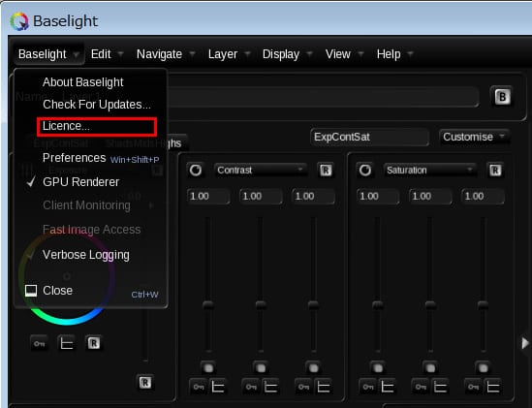Select Check For Updates...

[97, 105]
